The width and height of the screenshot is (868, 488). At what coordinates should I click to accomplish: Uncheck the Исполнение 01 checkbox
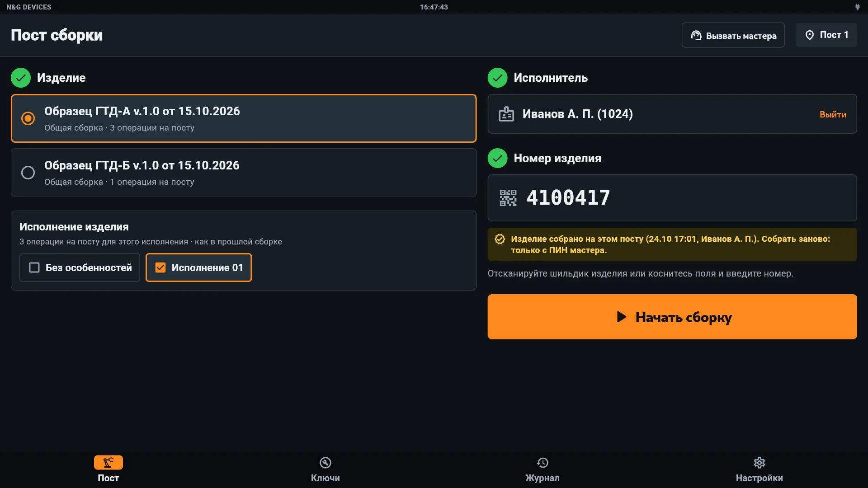coord(160,267)
